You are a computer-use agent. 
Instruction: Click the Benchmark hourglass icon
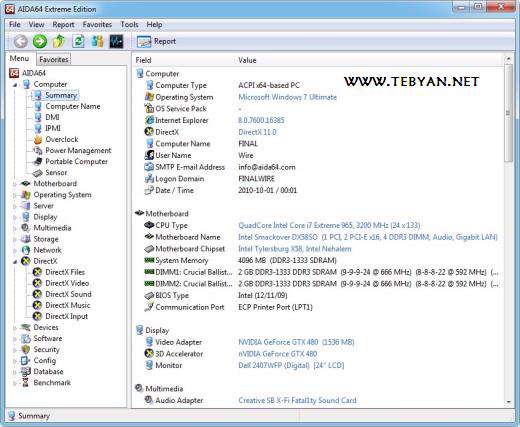(x=26, y=382)
